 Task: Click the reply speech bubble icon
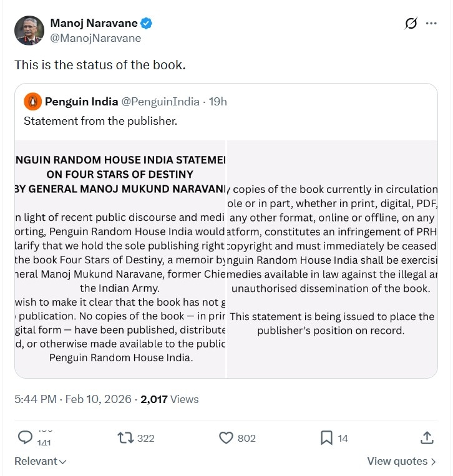(x=26, y=437)
